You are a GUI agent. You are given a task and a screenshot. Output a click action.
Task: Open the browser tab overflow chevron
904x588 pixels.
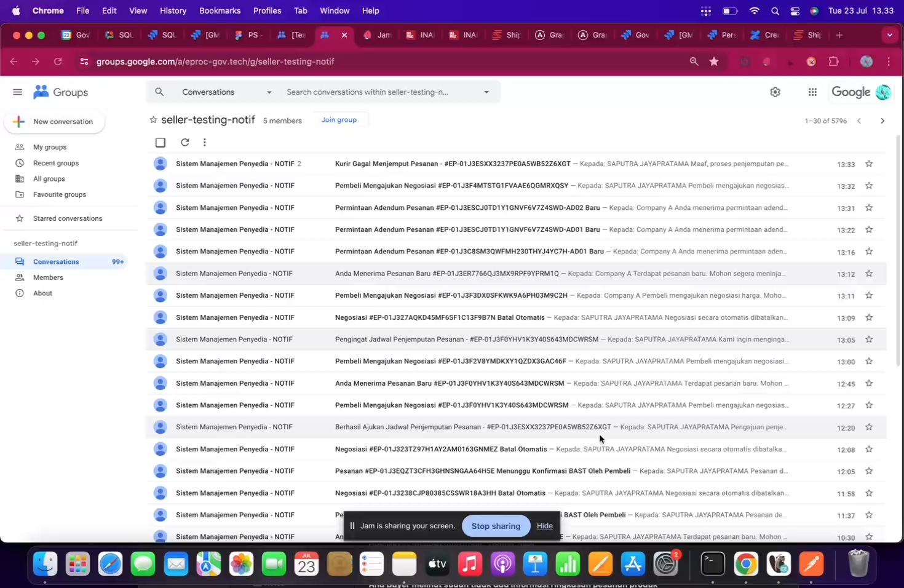tap(890, 35)
